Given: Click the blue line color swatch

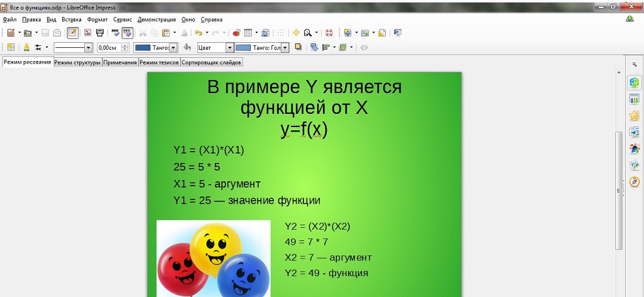Looking at the screenshot, I should pos(143,48).
